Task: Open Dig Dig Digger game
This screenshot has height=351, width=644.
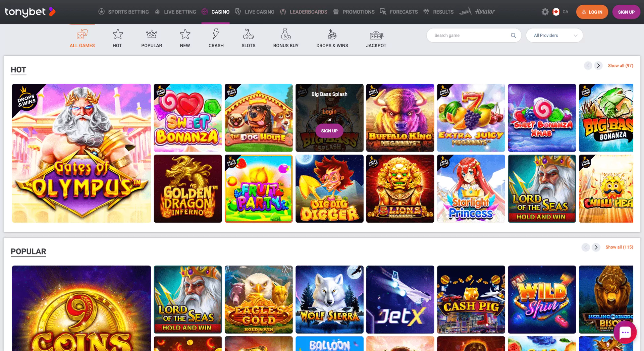Action: [329, 189]
